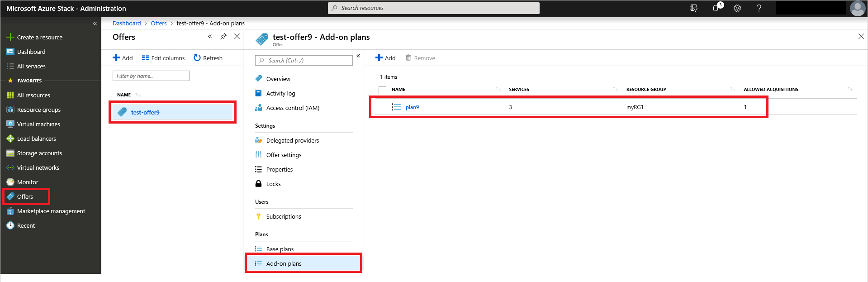Go to Dashboard via the breadcrumb link
The image size is (868, 282).
click(127, 24)
